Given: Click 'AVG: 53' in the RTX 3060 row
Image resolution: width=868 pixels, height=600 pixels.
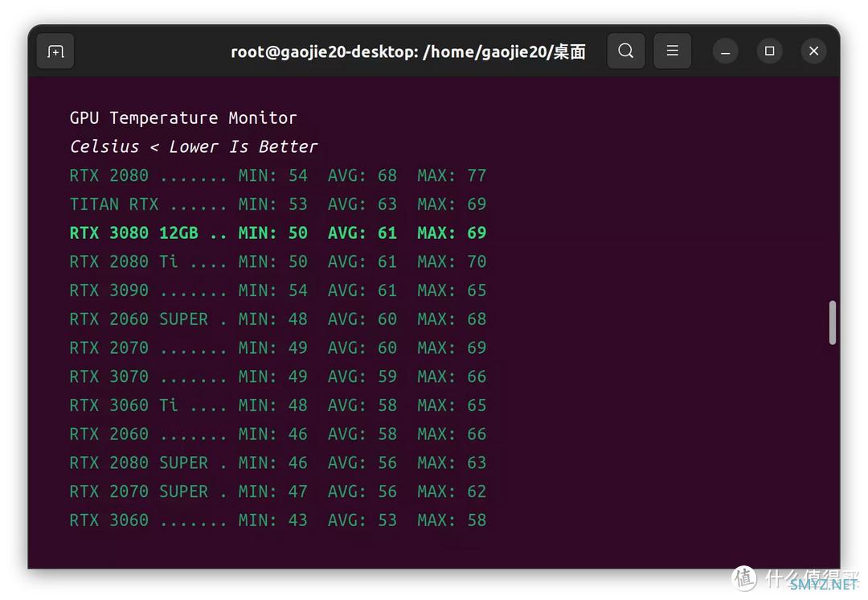Looking at the screenshot, I should click(362, 520).
